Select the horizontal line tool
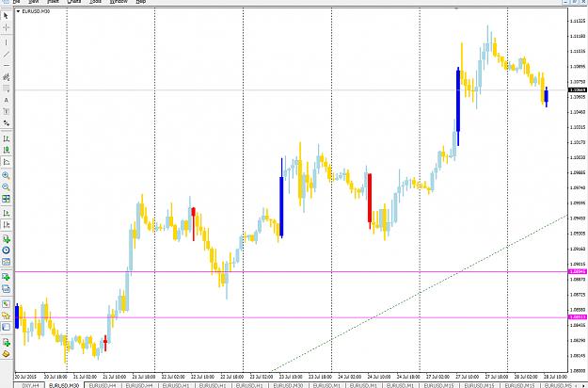The width and height of the screenshot is (588, 388). (x=6, y=66)
